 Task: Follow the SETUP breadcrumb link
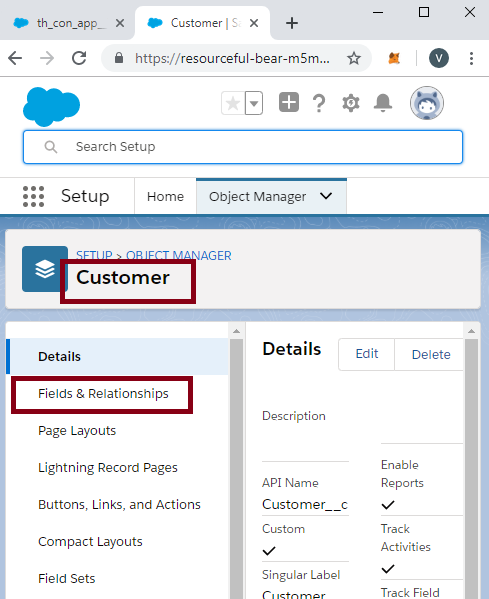(94, 255)
